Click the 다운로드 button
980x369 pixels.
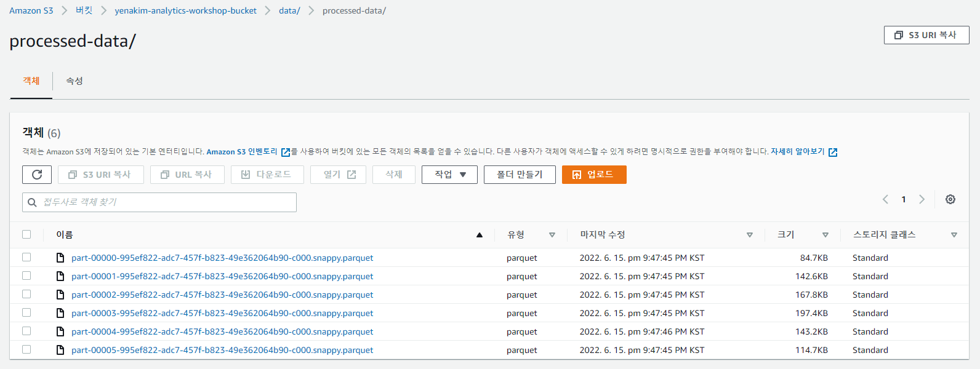point(267,175)
